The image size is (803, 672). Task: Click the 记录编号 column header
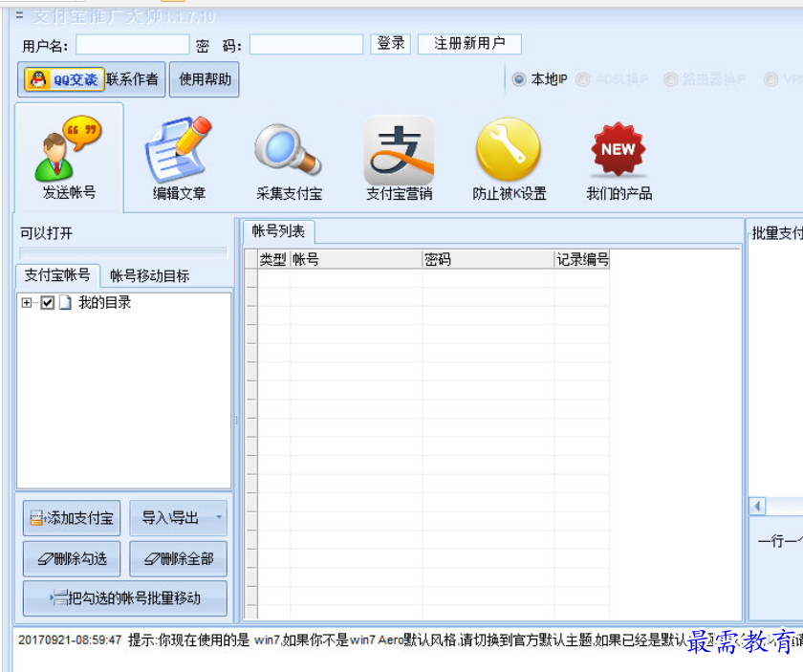coord(582,259)
